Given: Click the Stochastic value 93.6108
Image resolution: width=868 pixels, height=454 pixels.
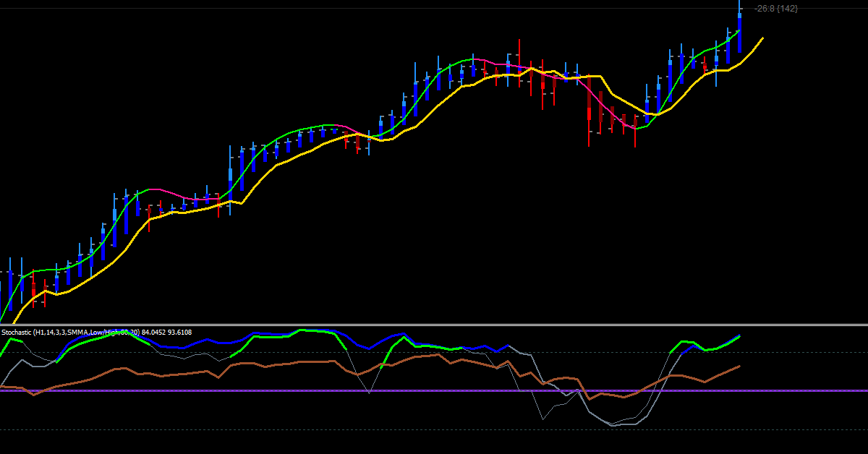Looking at the screenshot, I should point(179,332).
